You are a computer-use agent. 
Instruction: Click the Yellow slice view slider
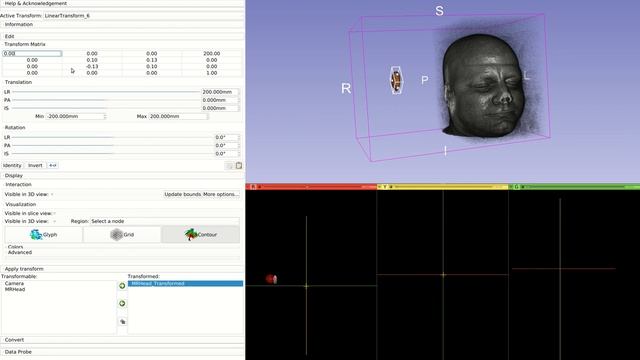click(x=443, y=187)
